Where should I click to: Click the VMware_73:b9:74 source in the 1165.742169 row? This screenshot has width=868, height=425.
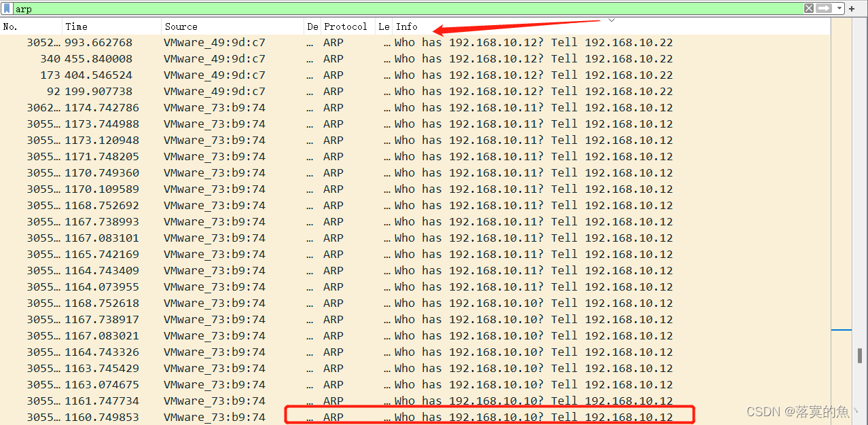click(x=215, y=254)
